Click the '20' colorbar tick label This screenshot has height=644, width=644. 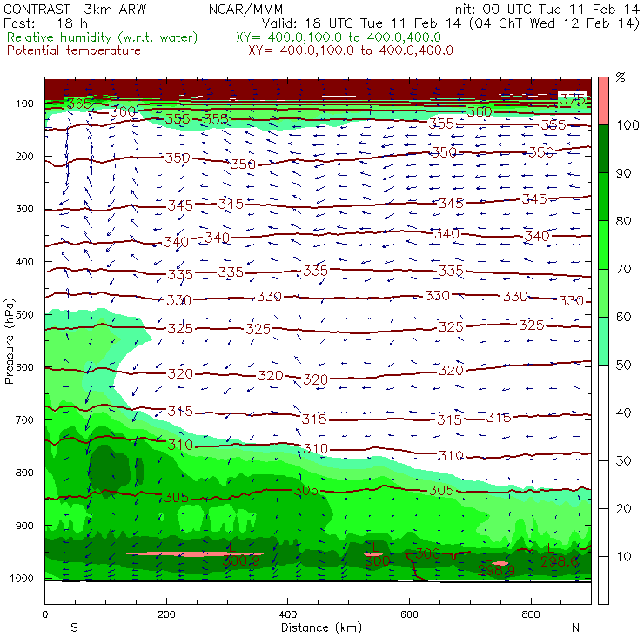pos(624,509)
